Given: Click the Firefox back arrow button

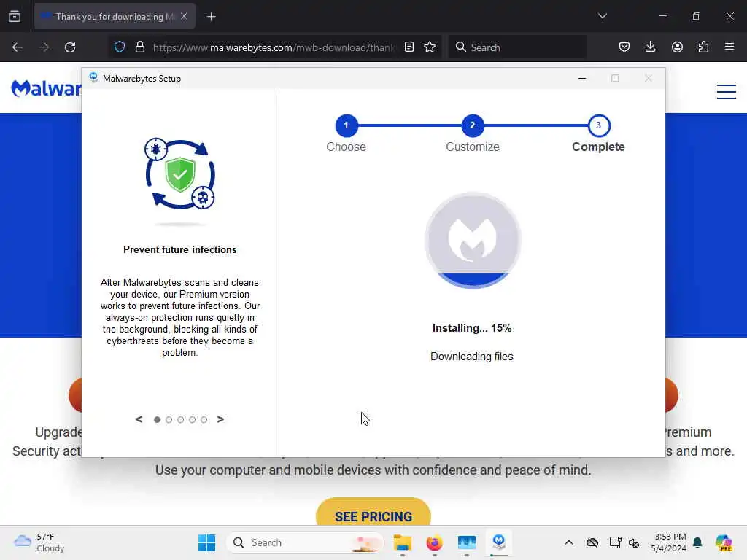Looking at the screenshot, I should tap(18, 47).
